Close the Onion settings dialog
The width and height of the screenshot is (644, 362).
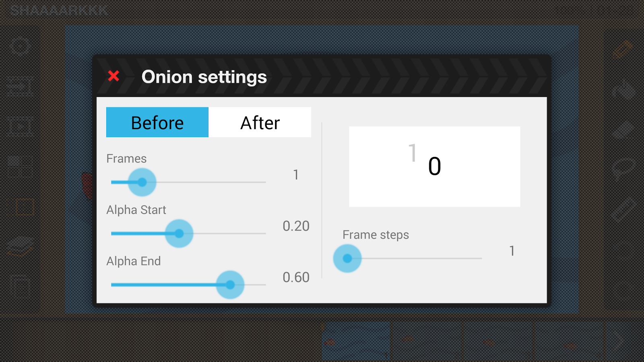click(x=114, y=76)
